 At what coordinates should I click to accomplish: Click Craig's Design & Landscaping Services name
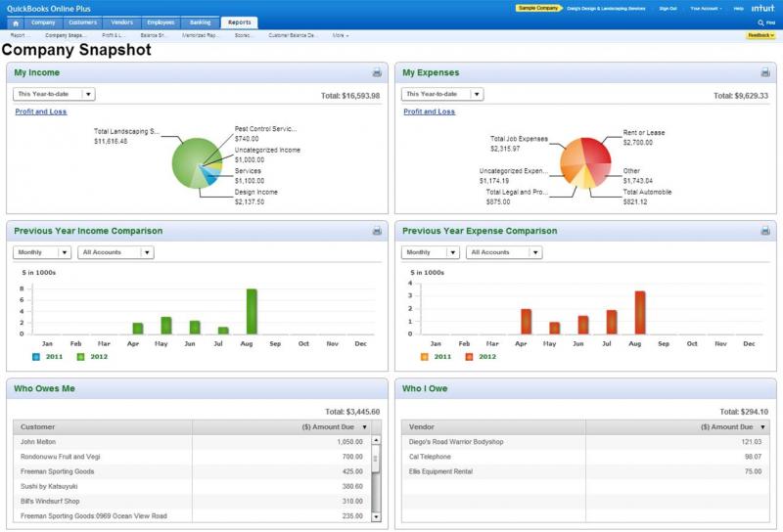coord(606,9)
